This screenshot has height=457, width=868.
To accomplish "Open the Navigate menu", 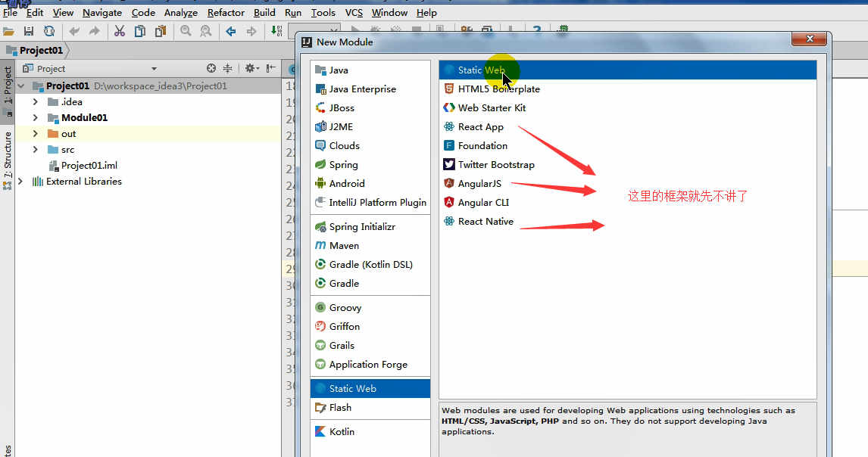I will [x=102, y=12].
